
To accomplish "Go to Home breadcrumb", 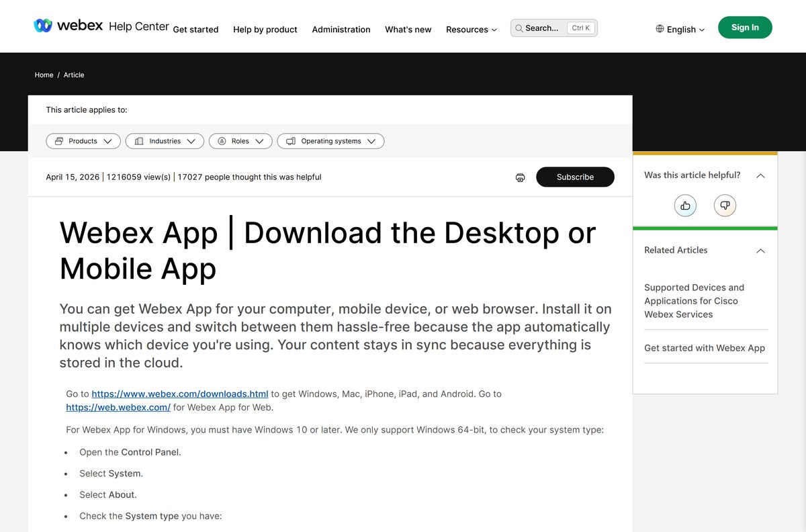I will pyautogui.click(x=44, y=75).
